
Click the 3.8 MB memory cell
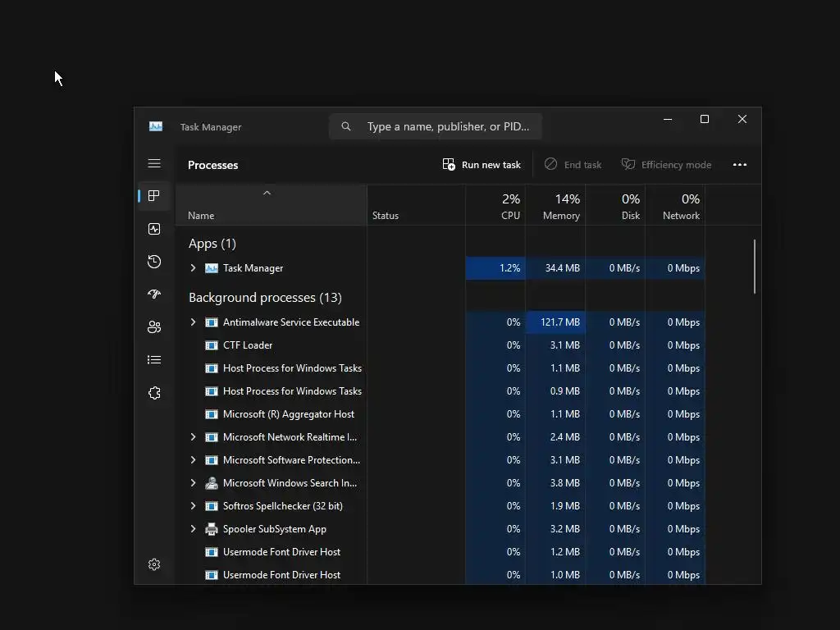click(x=555, y=483)
